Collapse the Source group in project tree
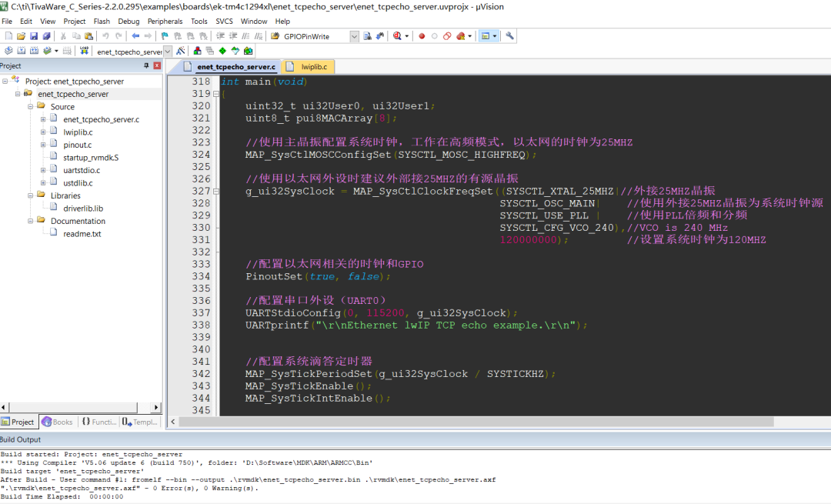831x504 pixels. click(x=30, y=106)
